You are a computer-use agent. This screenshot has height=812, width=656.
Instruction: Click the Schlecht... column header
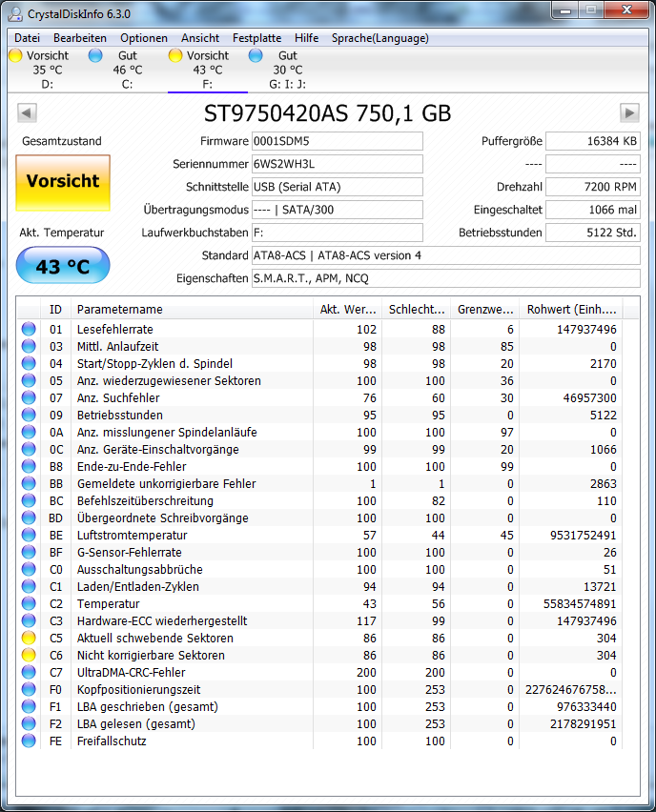tap(417, 309)
